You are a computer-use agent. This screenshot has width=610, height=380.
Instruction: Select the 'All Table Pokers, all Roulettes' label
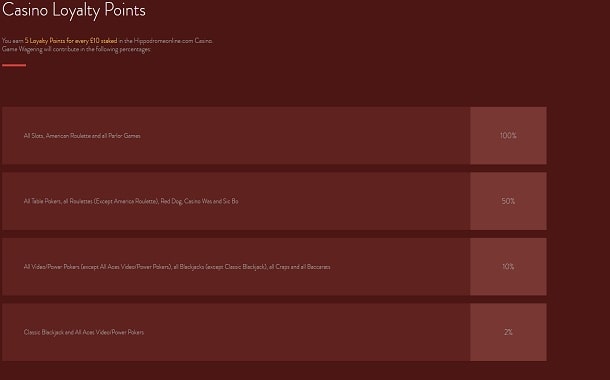(131, 201)
